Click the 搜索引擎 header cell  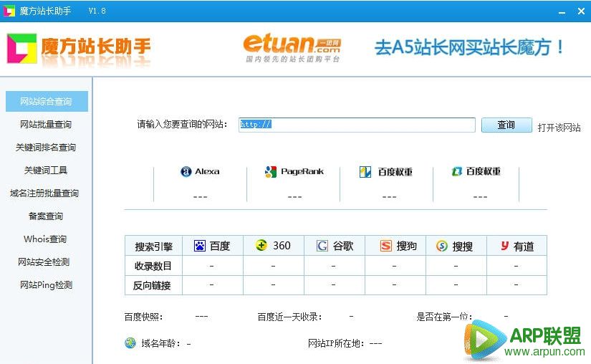[x=153, y=246]
